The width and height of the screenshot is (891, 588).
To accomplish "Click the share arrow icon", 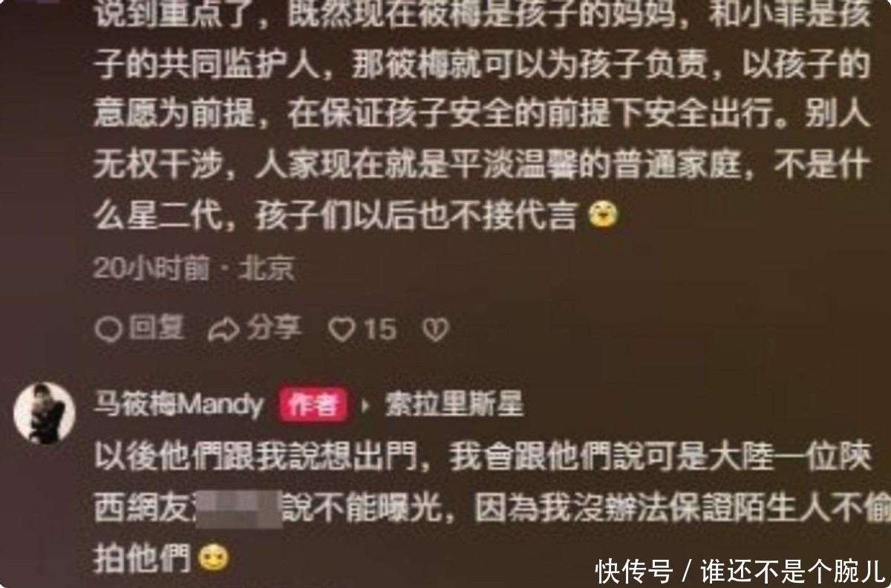I will (x=223, y=330).
